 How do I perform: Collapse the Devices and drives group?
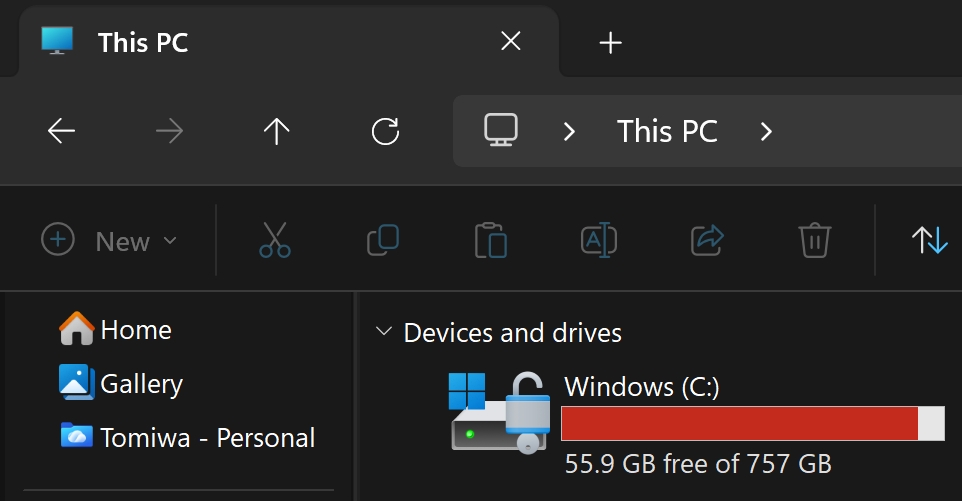(383, 332)
